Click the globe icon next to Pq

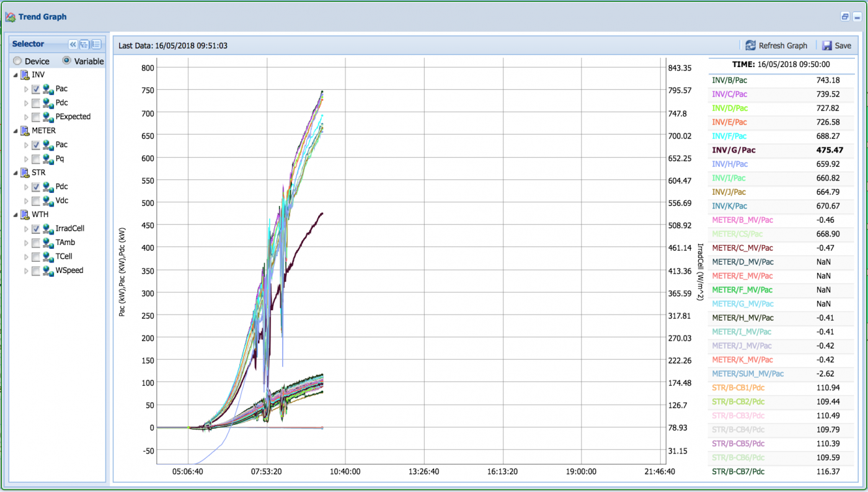coord(48,159)
